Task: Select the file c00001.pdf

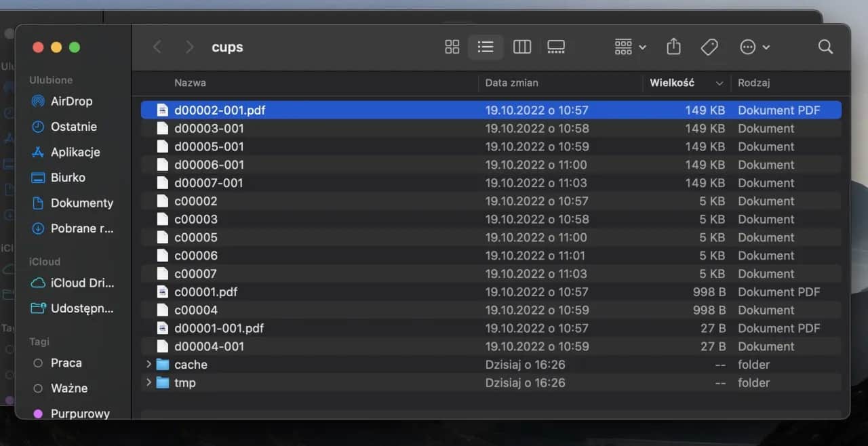Action: [x=206, y=291]
